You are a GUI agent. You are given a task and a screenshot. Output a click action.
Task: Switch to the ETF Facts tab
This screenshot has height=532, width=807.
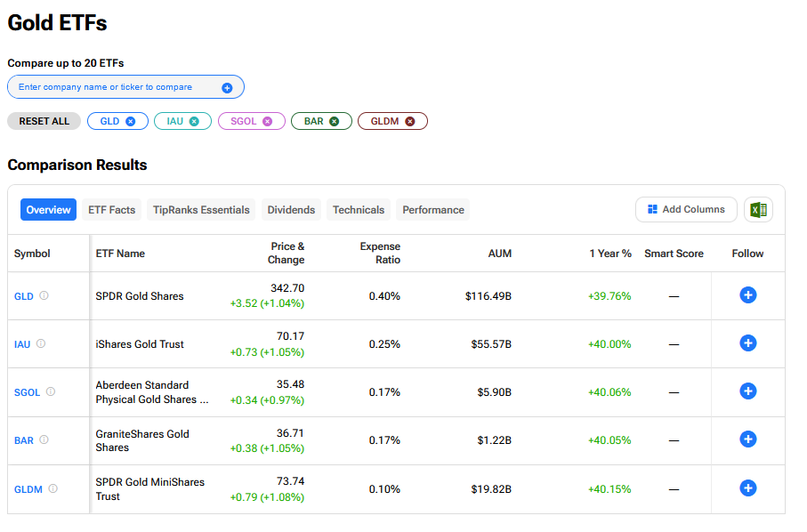pos(112,210)
